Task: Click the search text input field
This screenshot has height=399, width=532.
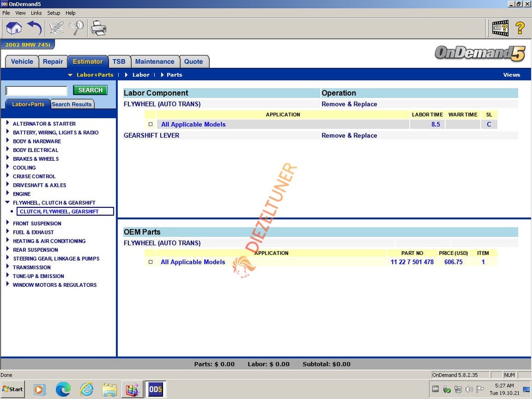Action: click(x=36, y=91)
